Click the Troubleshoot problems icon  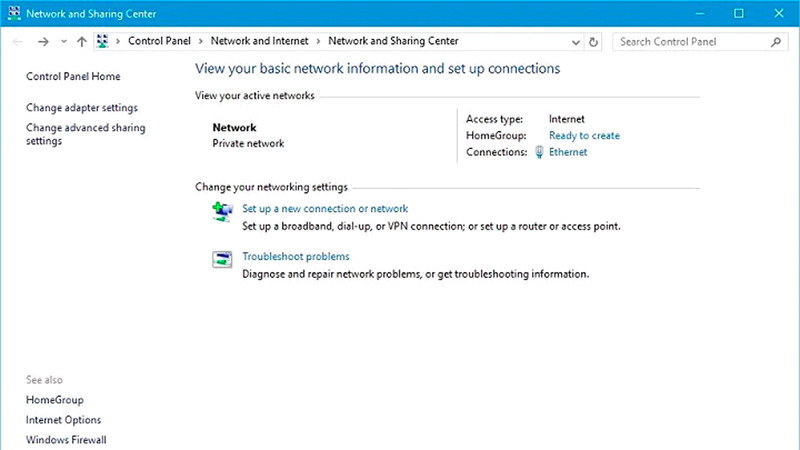point(222,259)
